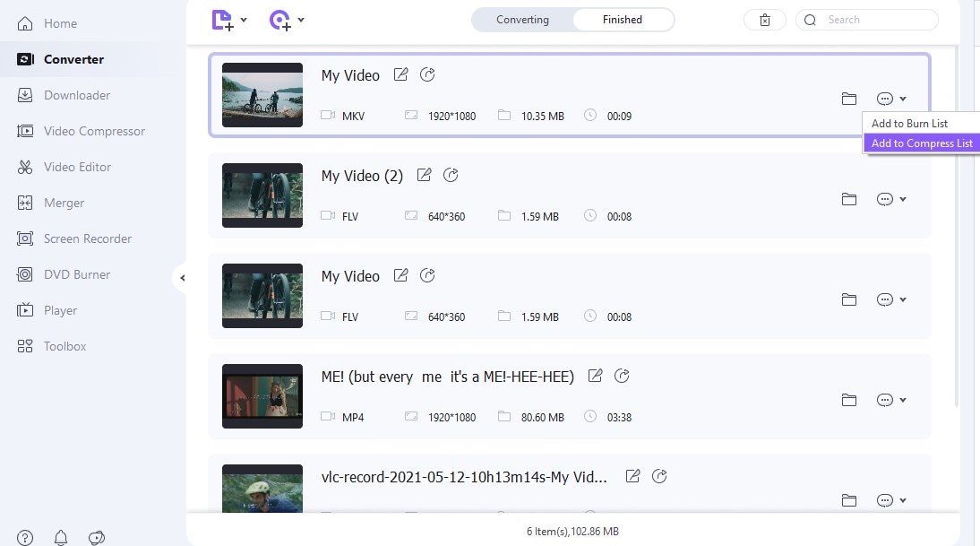
Task: Rename the My Video MKV file
Action: coord(400,75)
